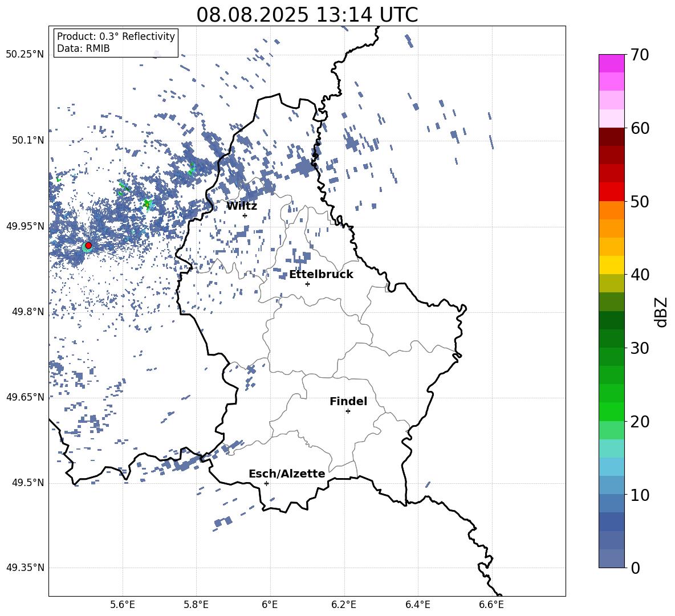This screenshot has width=675, height=616.
Task: Click the Ettelbruck city label
Action: (x=321, y=275)
